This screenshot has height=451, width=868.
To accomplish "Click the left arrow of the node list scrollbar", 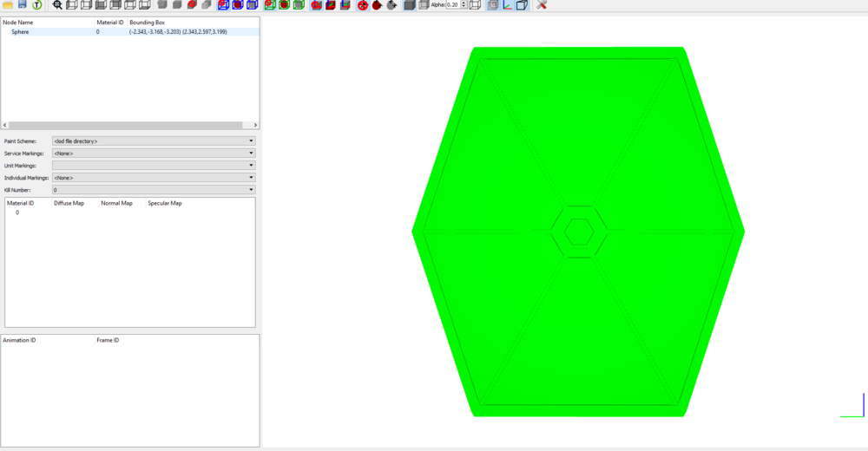I will (x=5, y=125).
